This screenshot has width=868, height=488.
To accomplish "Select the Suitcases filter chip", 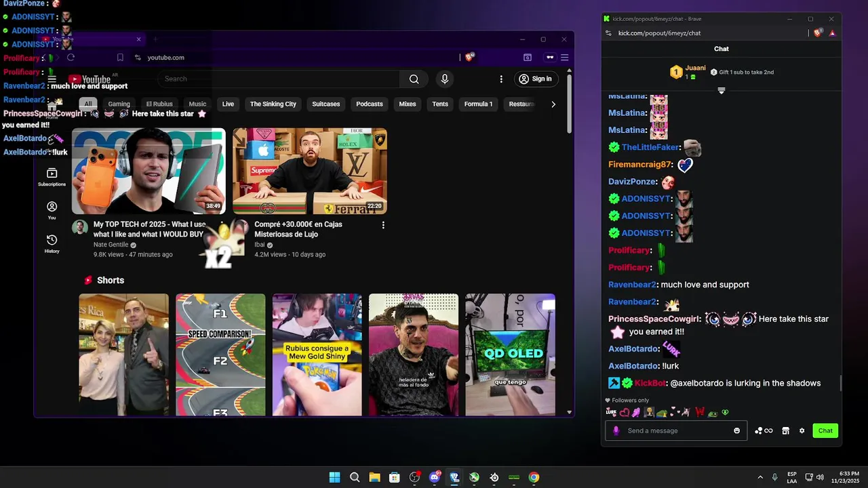I will [326, 104].
